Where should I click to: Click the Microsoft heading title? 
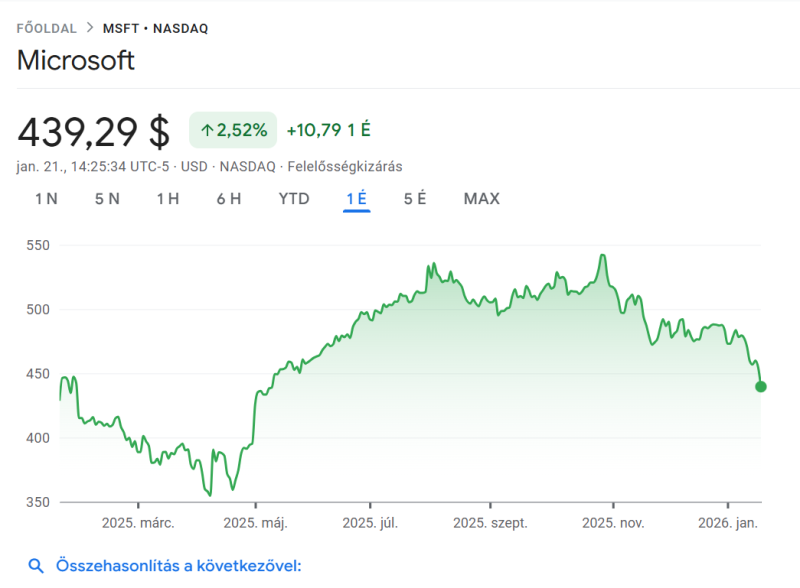coord(76,60)
